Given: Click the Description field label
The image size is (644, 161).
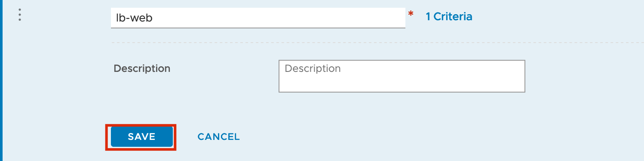Looking at the screenshot, I should point(142,68).
